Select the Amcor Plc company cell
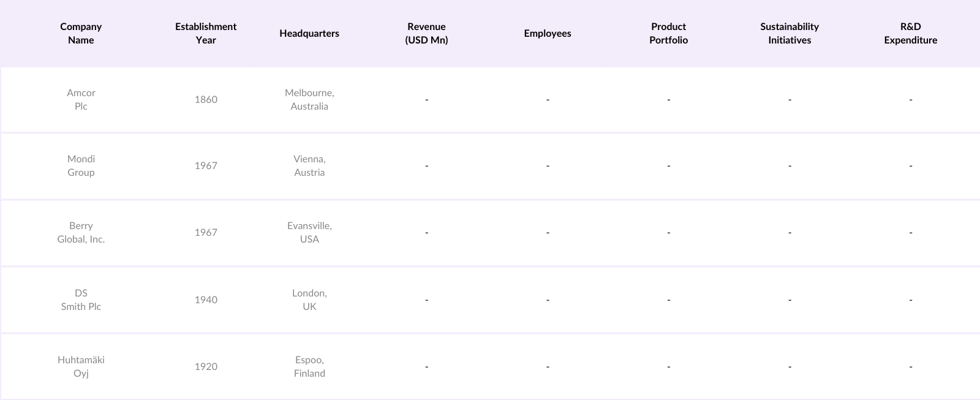This screenshot has width=980, height=400. [81, 99]
